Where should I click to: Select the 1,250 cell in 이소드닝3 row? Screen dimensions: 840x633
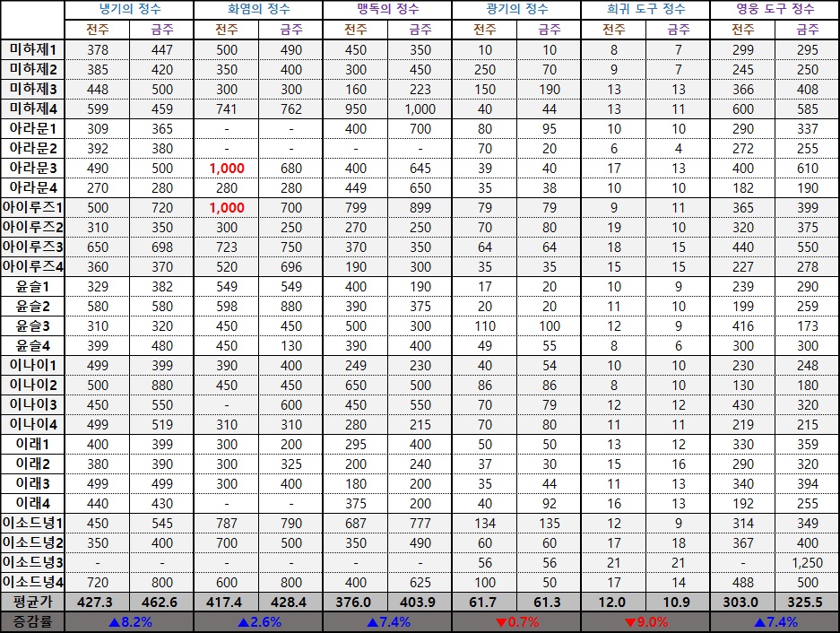(807, 562)
